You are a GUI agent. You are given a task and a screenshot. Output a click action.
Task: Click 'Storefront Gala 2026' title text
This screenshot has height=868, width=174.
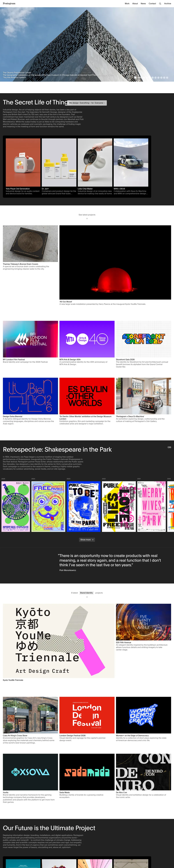click(x=125, y=359)
